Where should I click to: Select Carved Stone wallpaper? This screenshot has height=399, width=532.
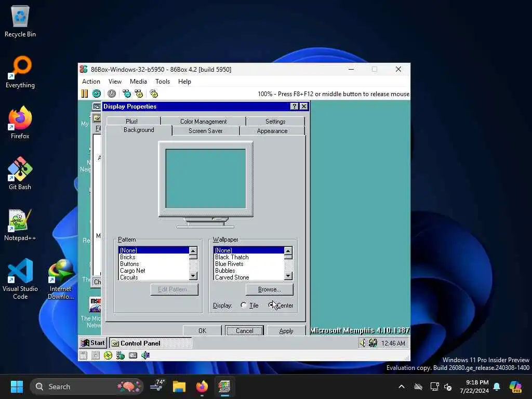click(249, 277)
